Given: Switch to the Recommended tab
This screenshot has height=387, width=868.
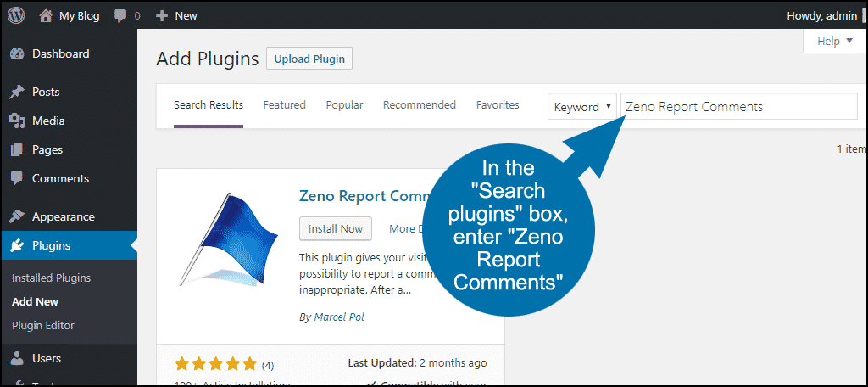Looking at the screenshot, I should pos(420,105).
